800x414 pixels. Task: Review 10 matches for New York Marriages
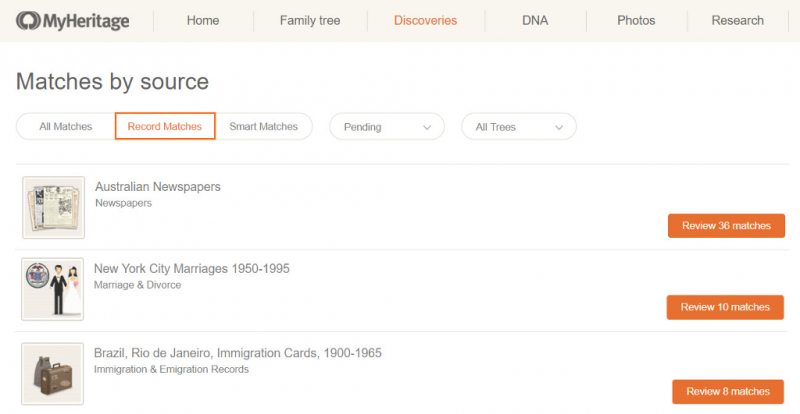tap(725, 307)
